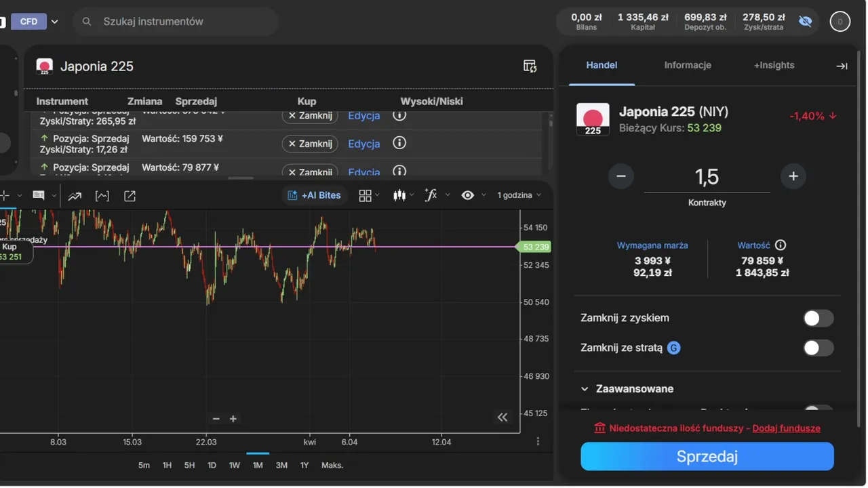Switch to the Handel tab
868x488 pixels.
click(x=601, y=65)
